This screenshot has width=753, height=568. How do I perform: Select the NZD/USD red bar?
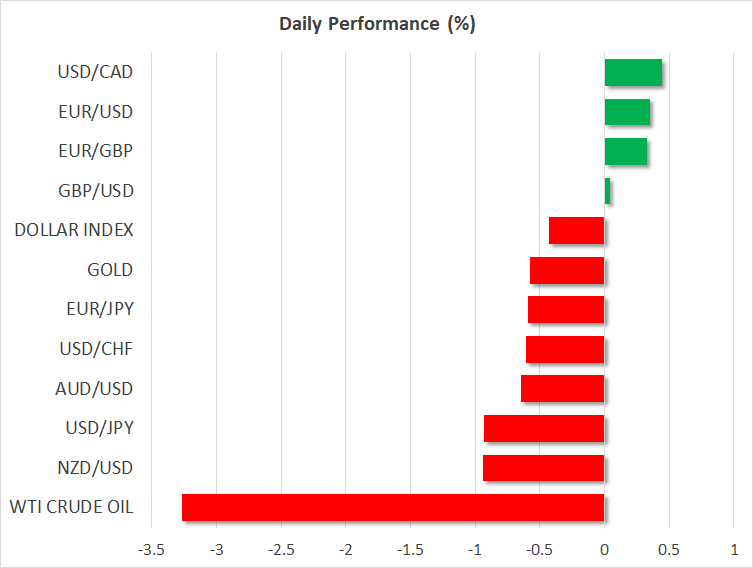tap(544, 468)
